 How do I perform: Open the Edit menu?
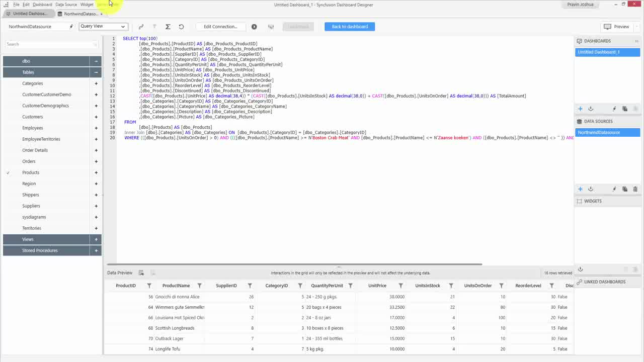point(26,5)
